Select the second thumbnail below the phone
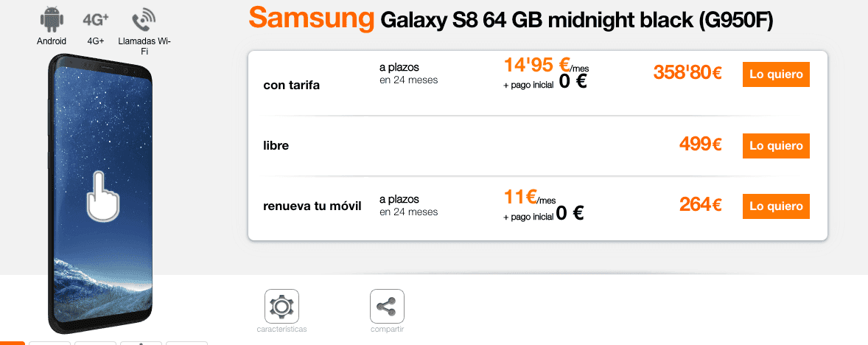This screenshot has height=345, width=868. click(49, 343)
